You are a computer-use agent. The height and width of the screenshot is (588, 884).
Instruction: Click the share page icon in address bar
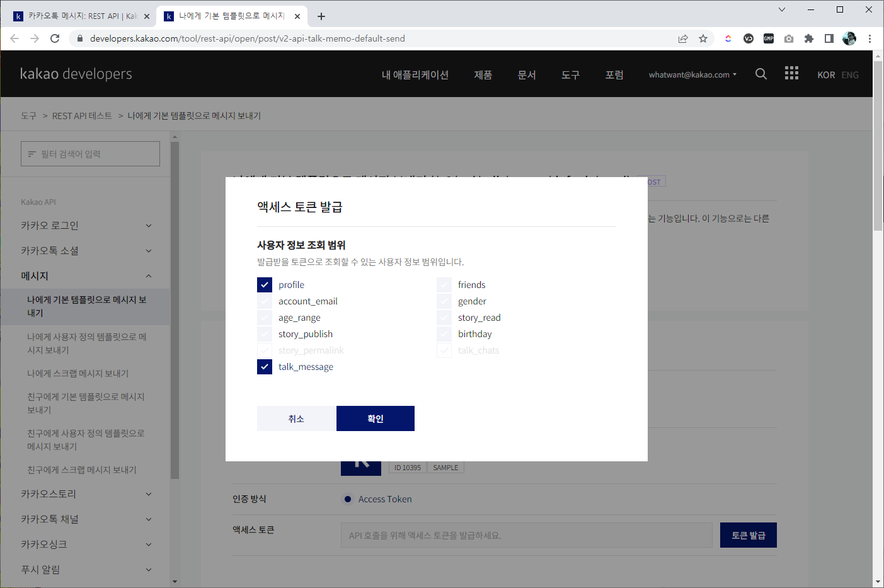(x=683, y=38)
